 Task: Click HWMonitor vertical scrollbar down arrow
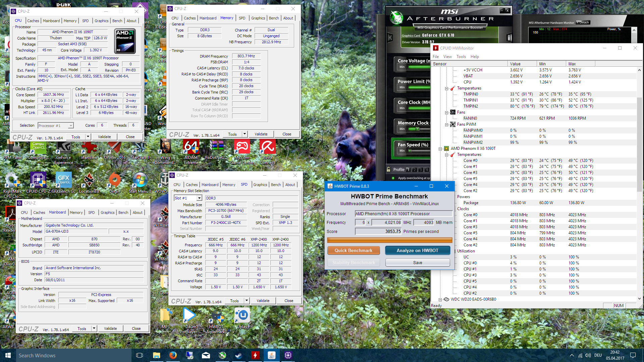tap(639, 299)
